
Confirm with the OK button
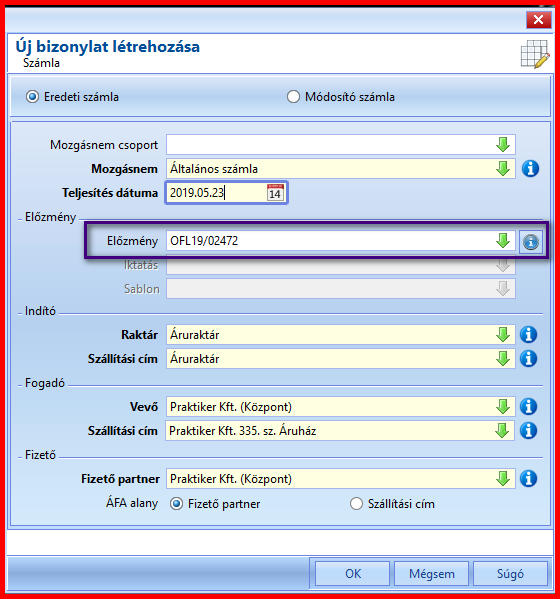click(x=352, y=573)
